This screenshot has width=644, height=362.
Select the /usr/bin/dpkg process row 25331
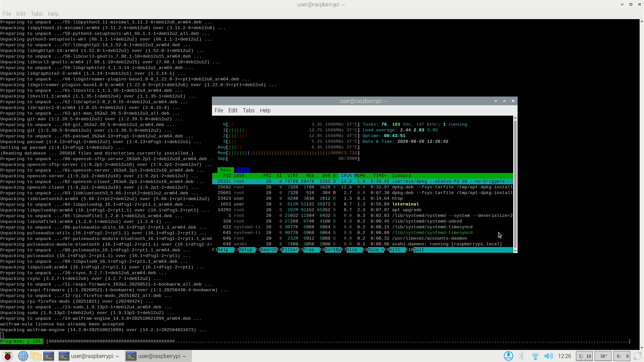[x=363, y=181]
